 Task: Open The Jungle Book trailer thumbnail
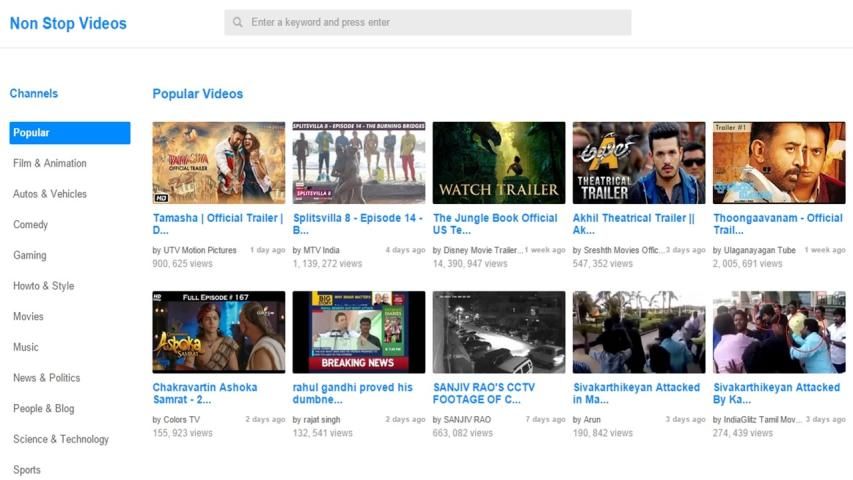click(x=498, y=163)
